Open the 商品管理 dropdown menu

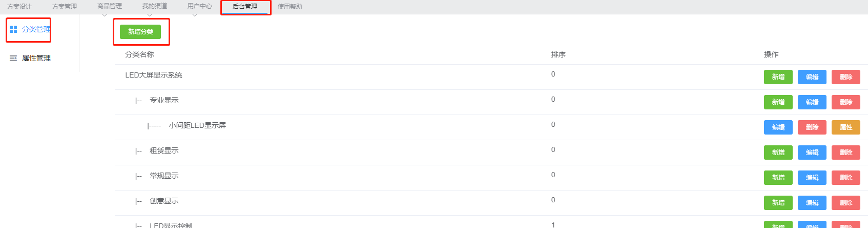click(x=110, y=6)
